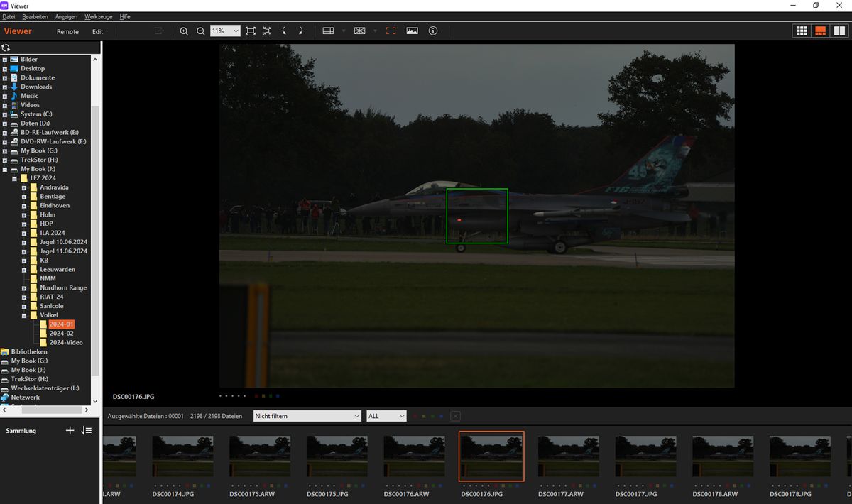Open the Werkzeuge menu
The height and width of the screenshot is (504, 852).
coord(98,16)
